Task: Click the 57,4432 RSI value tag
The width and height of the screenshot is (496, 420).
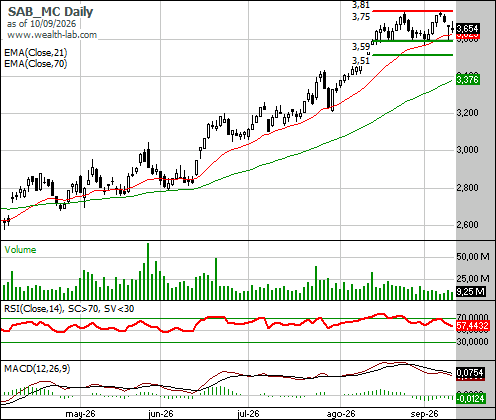Action: (473, 326)
